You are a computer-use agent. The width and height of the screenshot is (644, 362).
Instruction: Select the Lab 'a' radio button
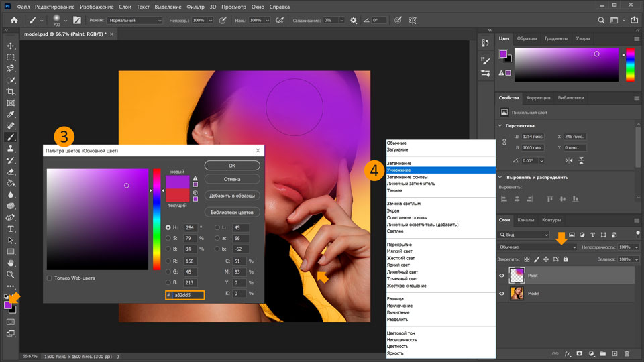coord(217,238)
